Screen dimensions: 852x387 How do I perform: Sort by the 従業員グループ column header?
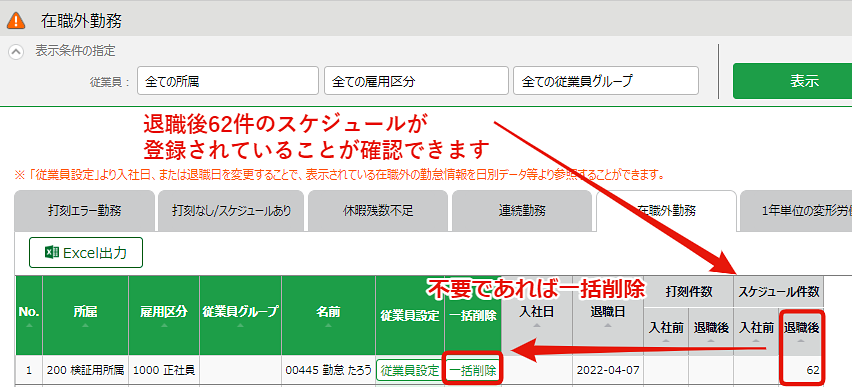coord(240,315)
